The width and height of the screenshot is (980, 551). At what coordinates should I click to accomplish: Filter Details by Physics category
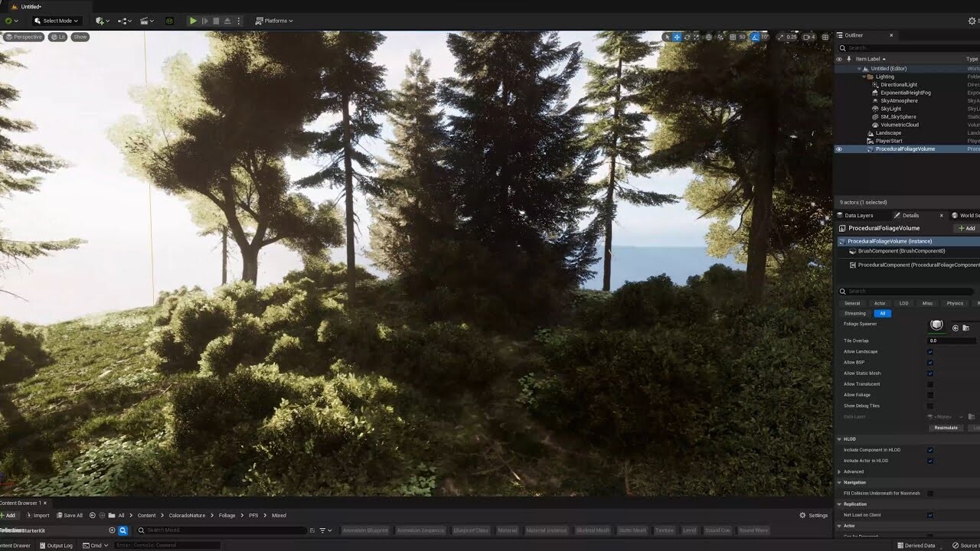point(955,303)
